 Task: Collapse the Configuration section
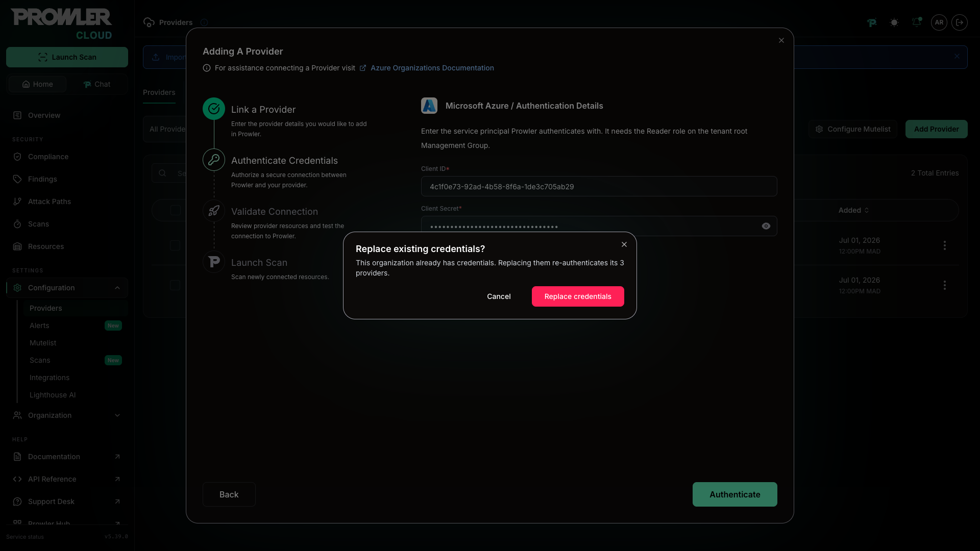tap(117, 288)
